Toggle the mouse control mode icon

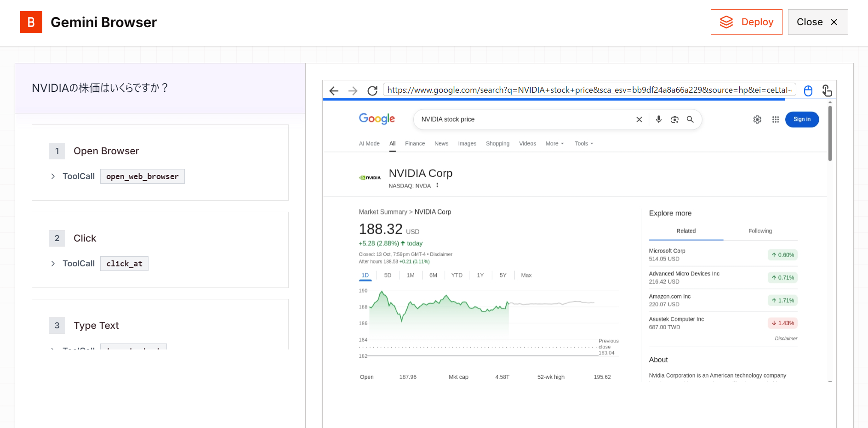pyautogui.click(x=808, y=90)
